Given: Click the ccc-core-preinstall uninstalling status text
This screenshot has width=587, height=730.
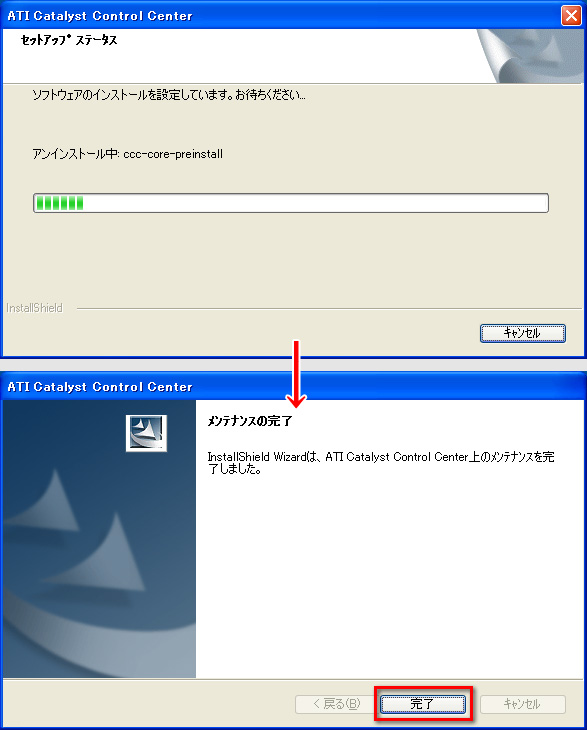Looking at the screenshot, I should point(128,154).
